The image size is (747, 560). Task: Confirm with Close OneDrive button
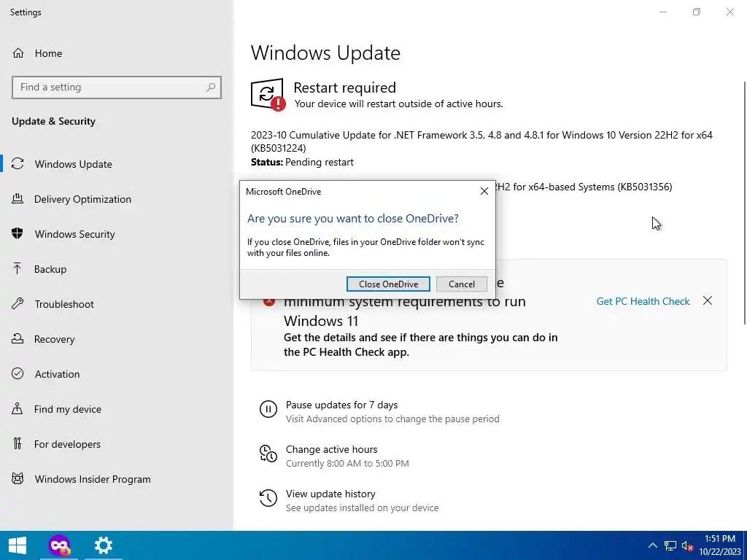tap(388, 284)
